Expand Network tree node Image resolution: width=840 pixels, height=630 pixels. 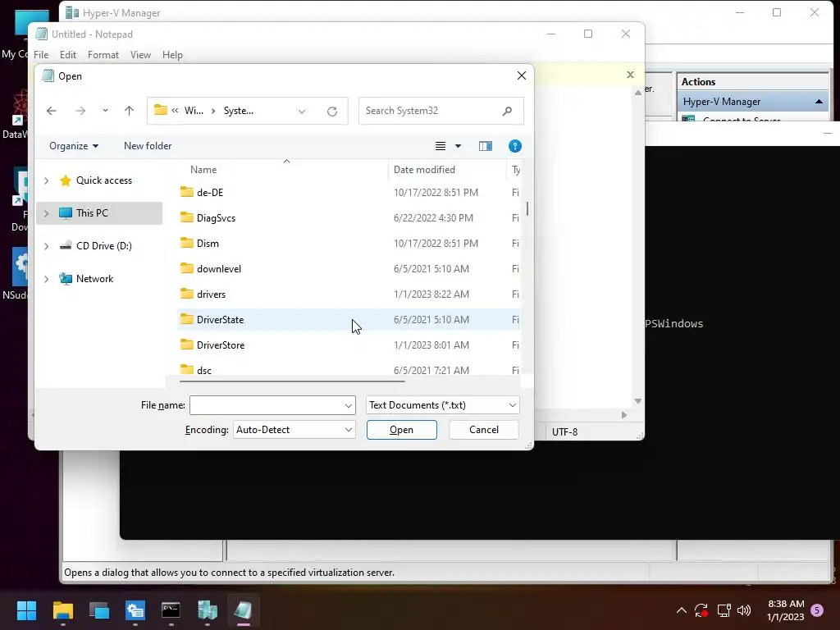pos(47,279)
